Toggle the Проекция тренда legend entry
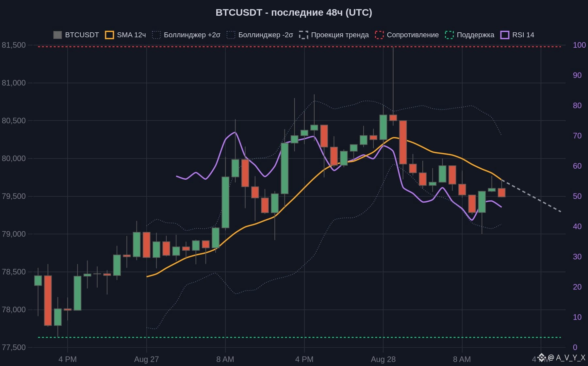 [334, 35]
